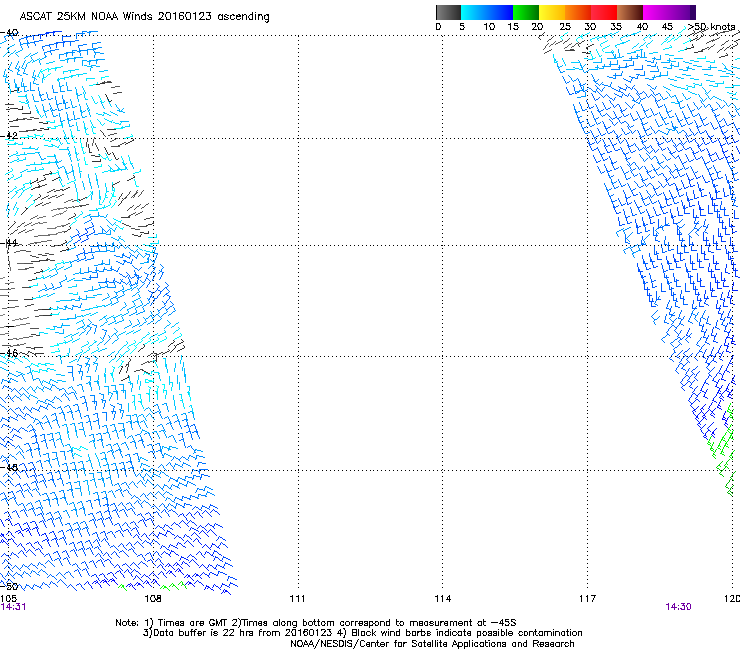Screen dimensions: 740x650
Task: Click the NOAA/NESDIS credit line
Action: click(432, 644)
